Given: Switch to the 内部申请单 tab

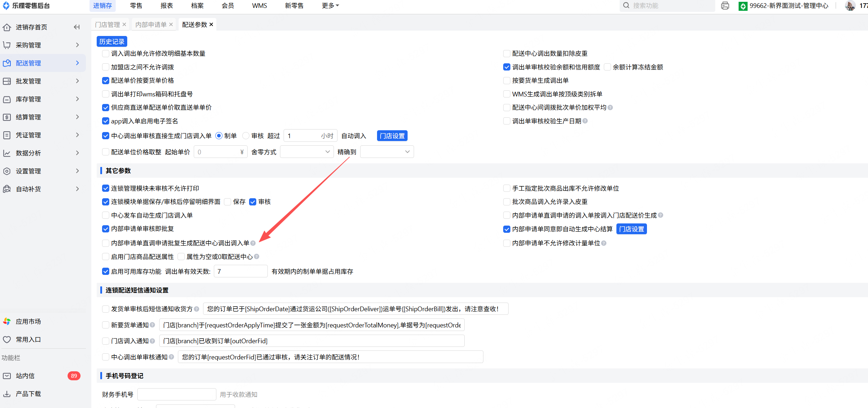Looking at the screenshot, I should pos(151,24).
